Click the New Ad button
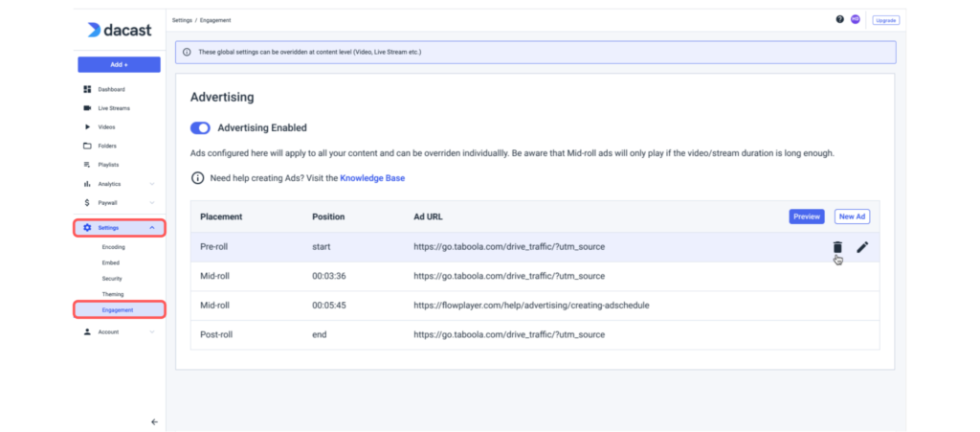Image resolution: width=980 pixels, height=432 pixels. tap(852, 216)
